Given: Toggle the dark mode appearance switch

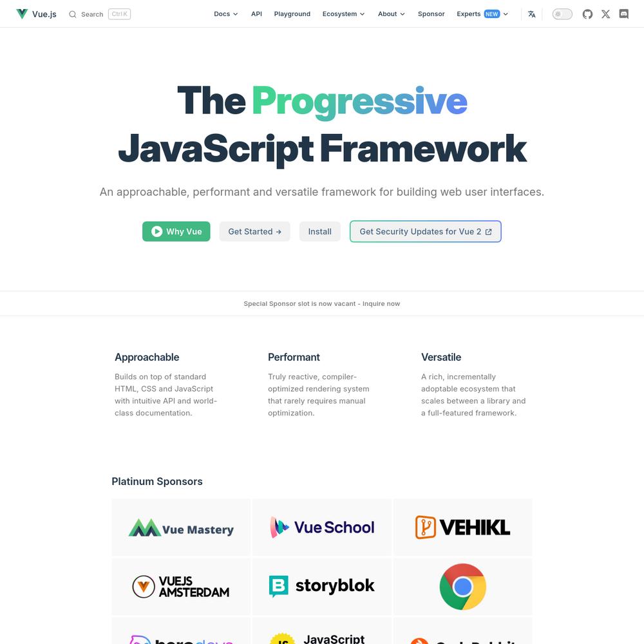Looking at the screenshot, I should click(x=562, y=14).
